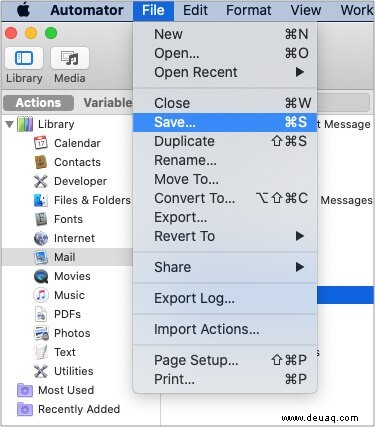Select the Developer text label
The width and height of the screenshot is (375, 427).
tap(80, 181)
